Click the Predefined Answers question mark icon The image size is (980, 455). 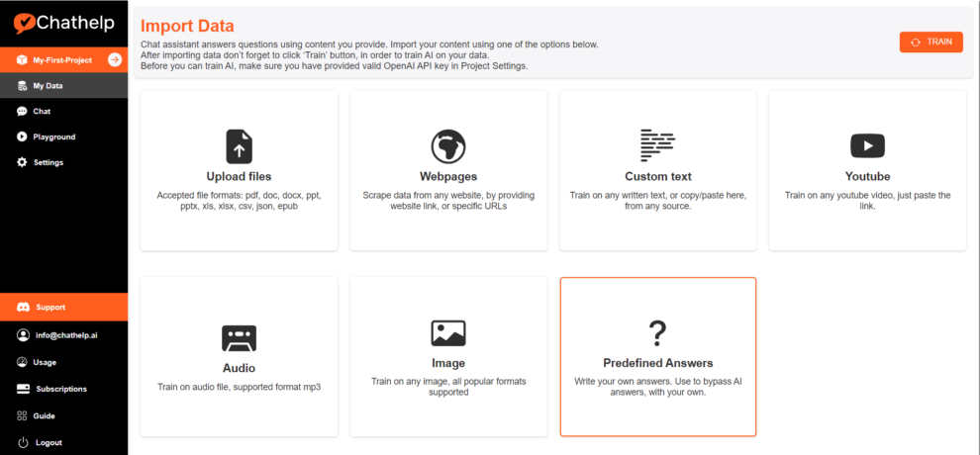coord(657,332)
